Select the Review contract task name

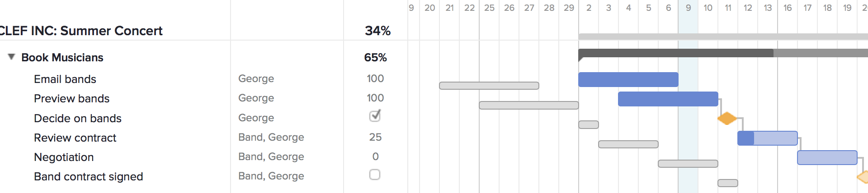click(75, 138)
